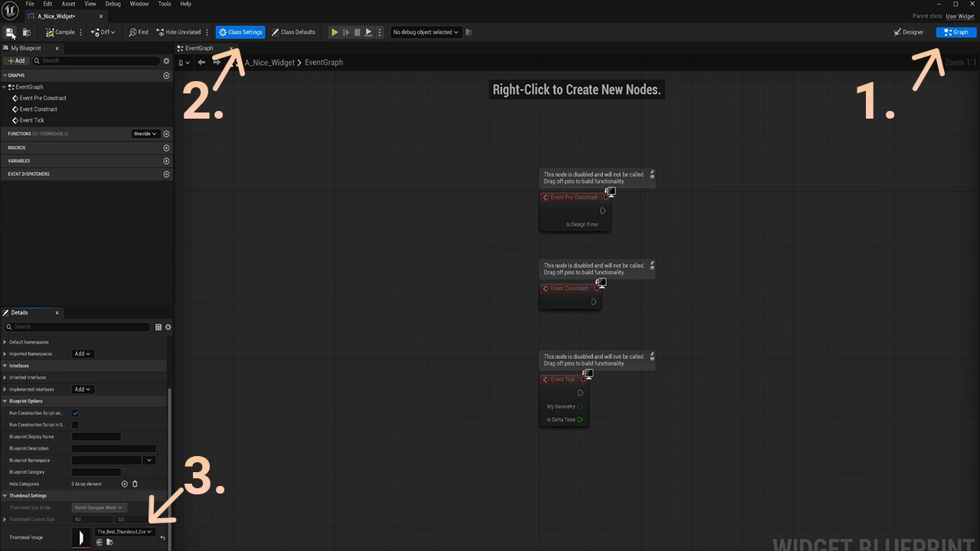Click the Eject play icon
Viewport: 980px width, 551px height.
coord(368,32)
